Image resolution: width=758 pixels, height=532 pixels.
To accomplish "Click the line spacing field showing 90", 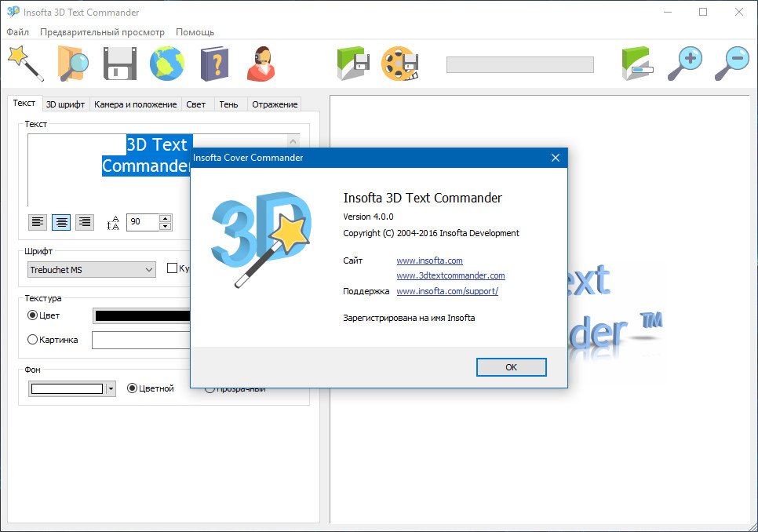I will pyautogui.click(x=143, y=222).
